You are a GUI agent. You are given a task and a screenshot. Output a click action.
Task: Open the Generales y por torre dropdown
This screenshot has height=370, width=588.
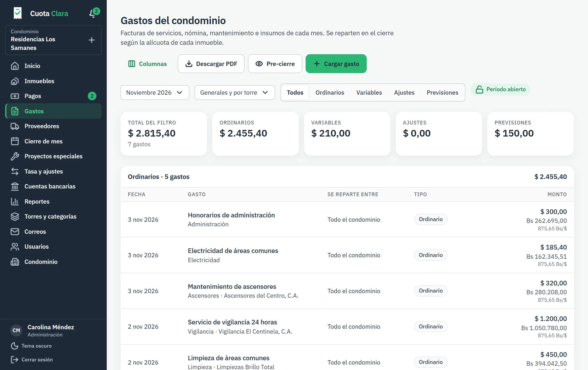pyautogui.click(x=234, y=93)
